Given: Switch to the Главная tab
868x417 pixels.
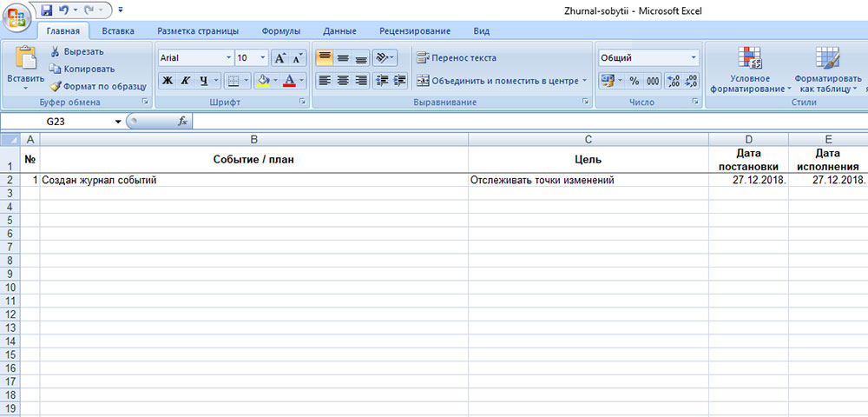Looking at the screenshot, I should [63, 31].
